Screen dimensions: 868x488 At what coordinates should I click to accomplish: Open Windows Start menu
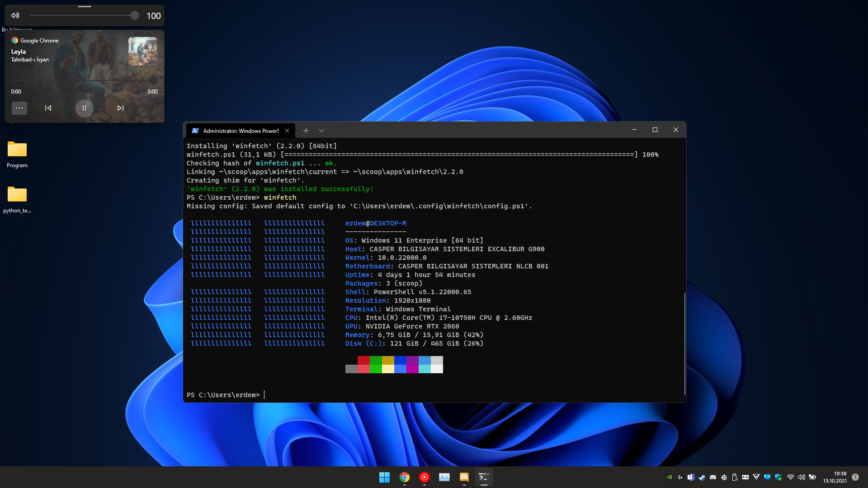384,477
